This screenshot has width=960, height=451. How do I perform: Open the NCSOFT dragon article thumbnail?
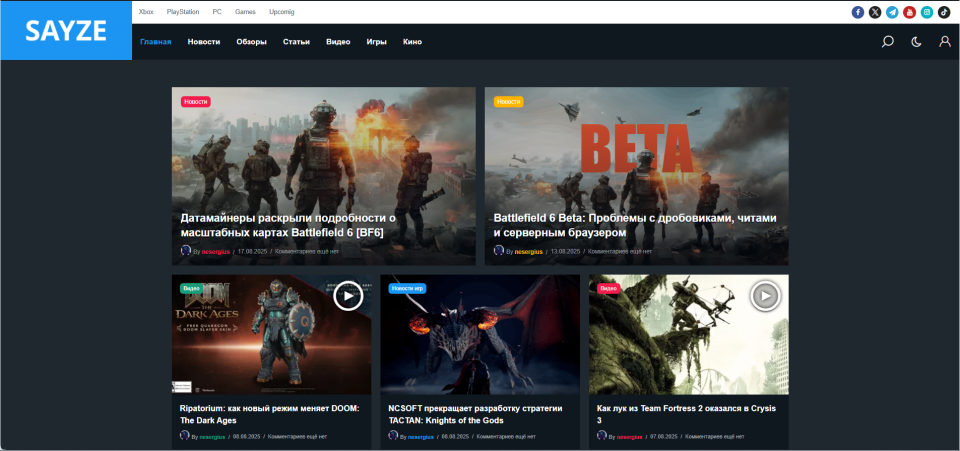point(480,334)
